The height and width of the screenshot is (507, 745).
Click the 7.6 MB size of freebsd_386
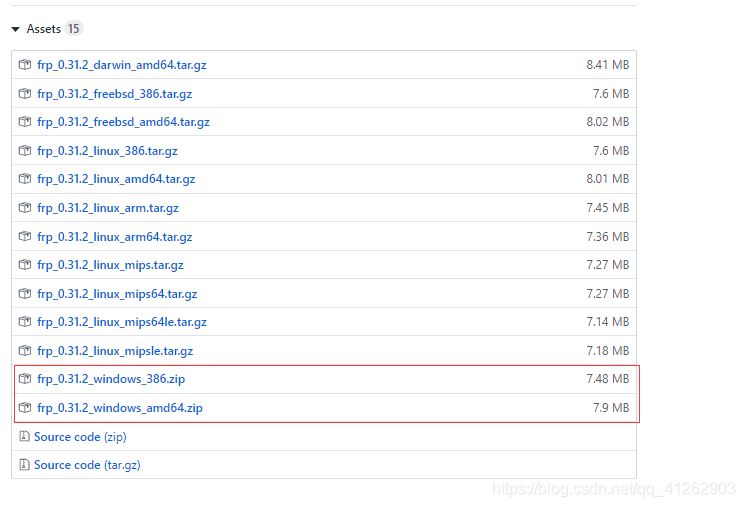(611, 94)
